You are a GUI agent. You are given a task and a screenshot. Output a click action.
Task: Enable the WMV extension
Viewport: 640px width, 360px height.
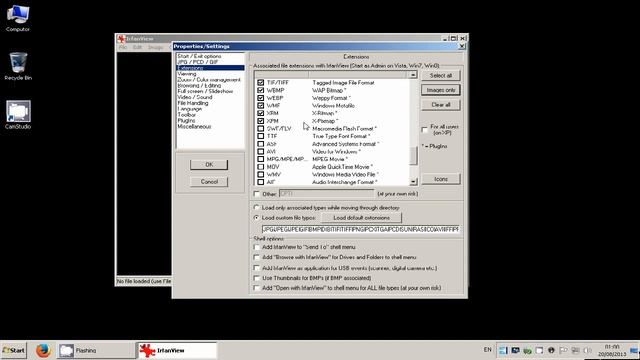[x=260, y=174]
